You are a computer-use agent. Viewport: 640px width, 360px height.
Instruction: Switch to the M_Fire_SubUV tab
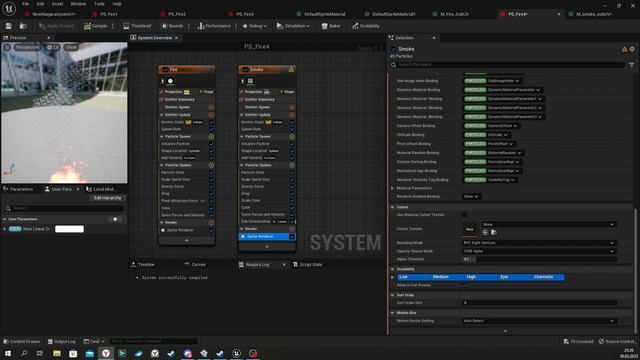(454, 14)
